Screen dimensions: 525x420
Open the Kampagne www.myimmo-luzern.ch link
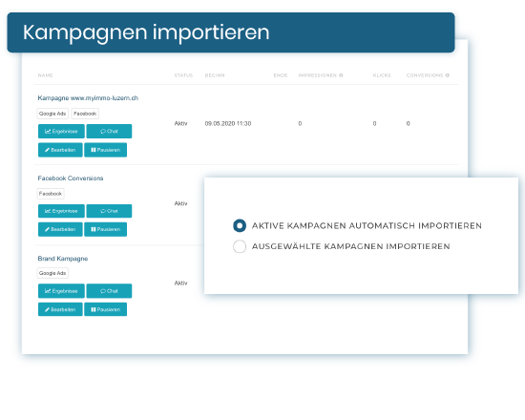(x=88, y=98)
